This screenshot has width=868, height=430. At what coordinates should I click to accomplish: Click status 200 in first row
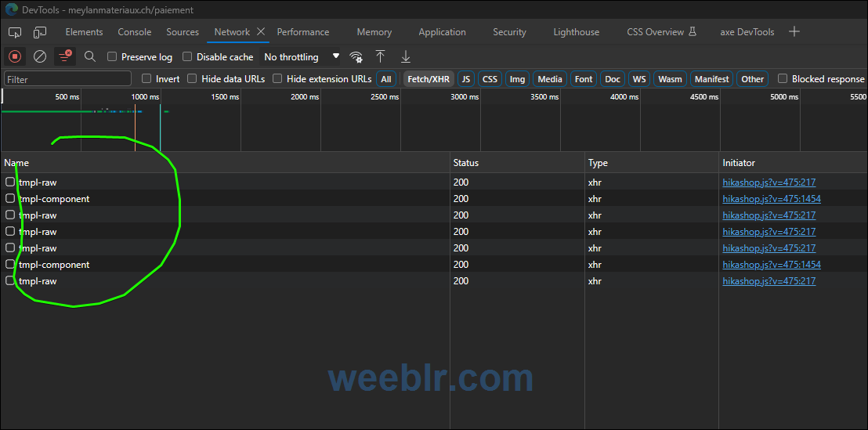coord(461,182)
